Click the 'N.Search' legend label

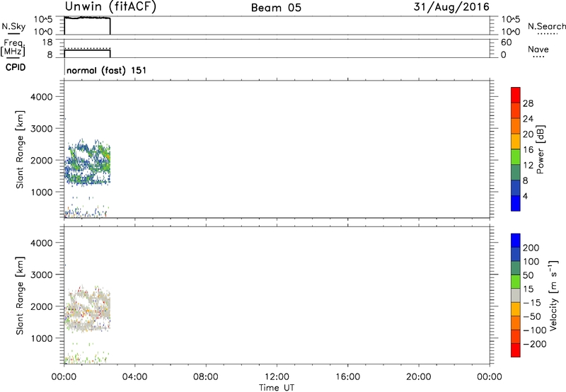pos(546,26)
